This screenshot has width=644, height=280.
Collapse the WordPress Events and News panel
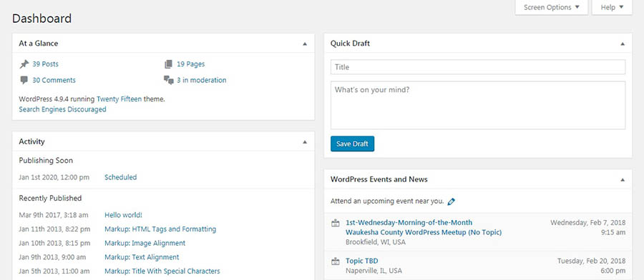click(x=623, y=179)
